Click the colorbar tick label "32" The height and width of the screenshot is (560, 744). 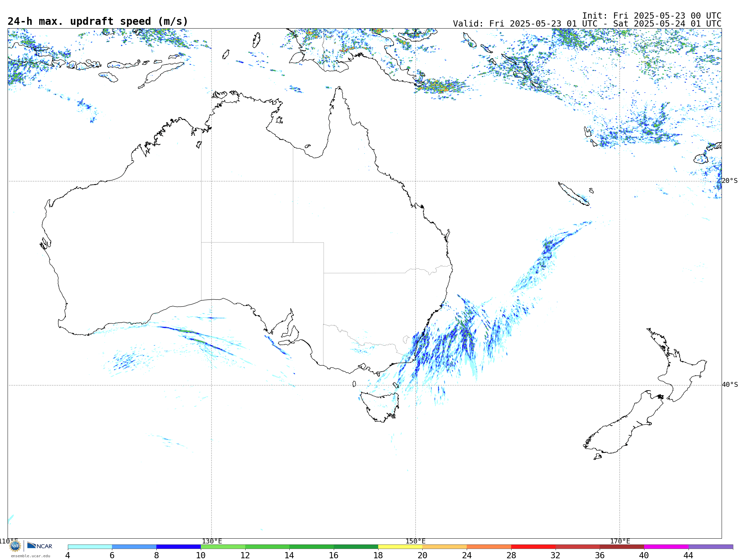(556, 555)
